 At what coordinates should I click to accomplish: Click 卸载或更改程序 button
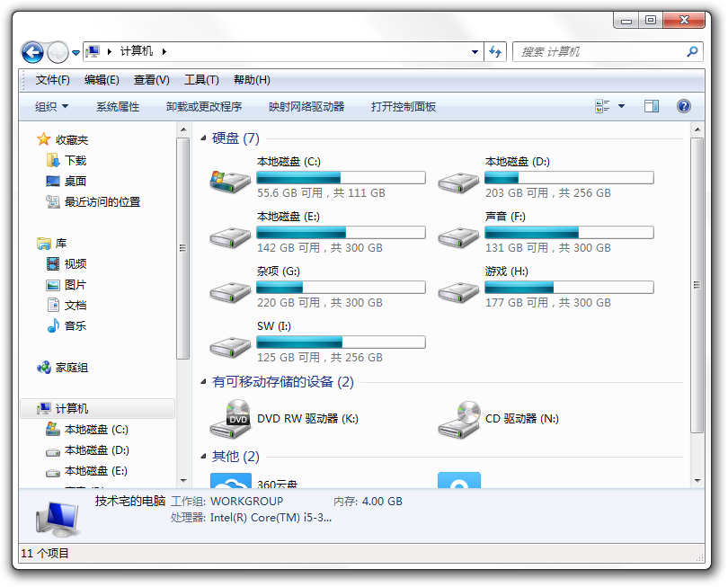pyautogui.click(x=204, y=106)
